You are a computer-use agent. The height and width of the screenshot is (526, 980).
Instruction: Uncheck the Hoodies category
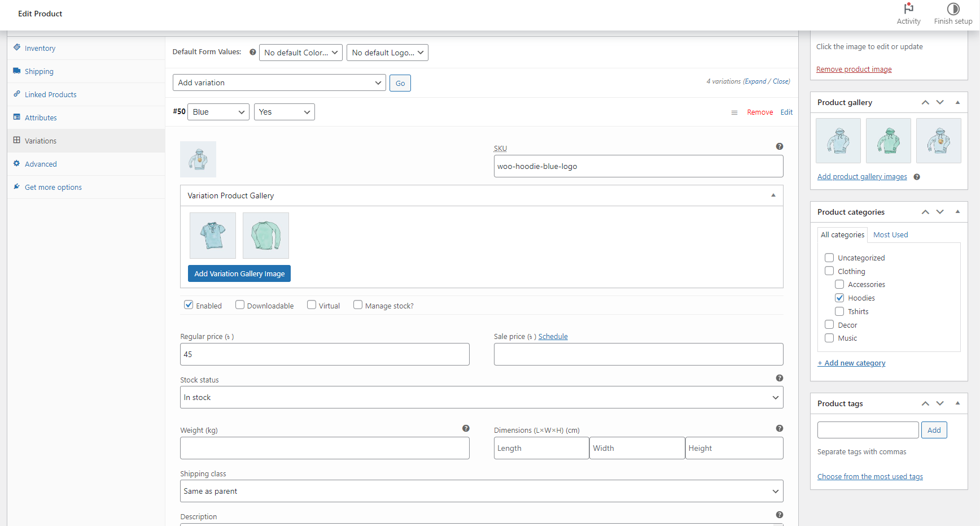pyautogui.click(x=839, y=298)
